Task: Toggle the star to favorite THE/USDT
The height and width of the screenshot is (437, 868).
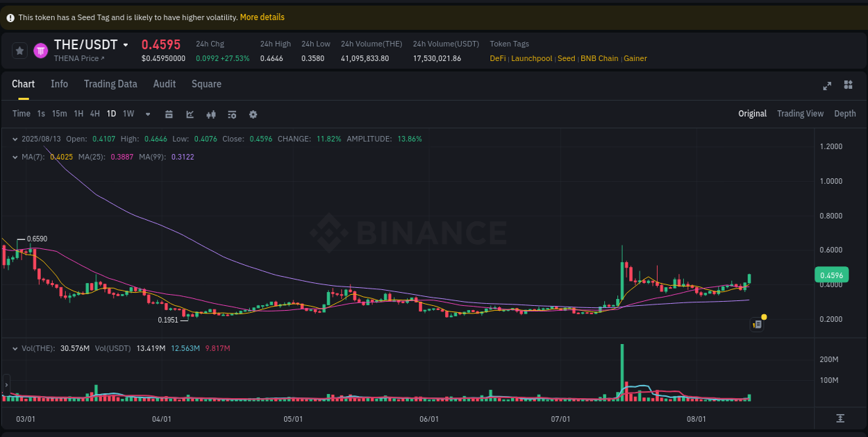Action: [x=19, y=51]
